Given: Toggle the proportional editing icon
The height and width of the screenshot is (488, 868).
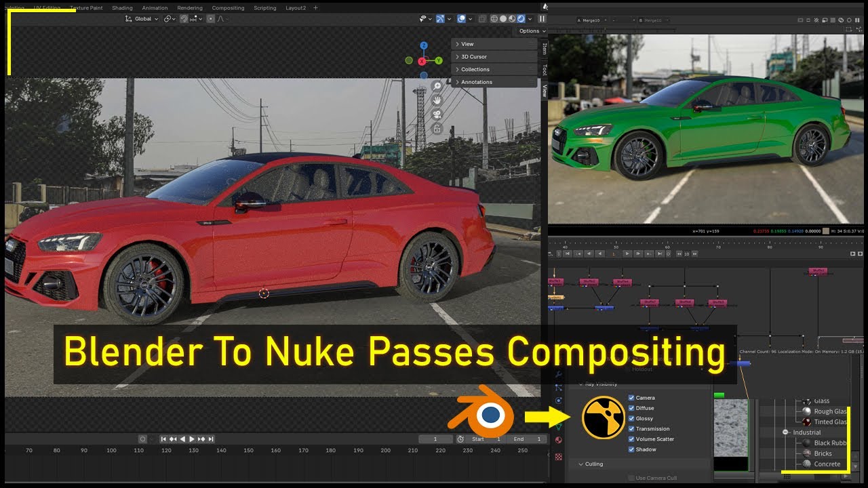Looking at the screenshot, I should [x=210, y=19].
